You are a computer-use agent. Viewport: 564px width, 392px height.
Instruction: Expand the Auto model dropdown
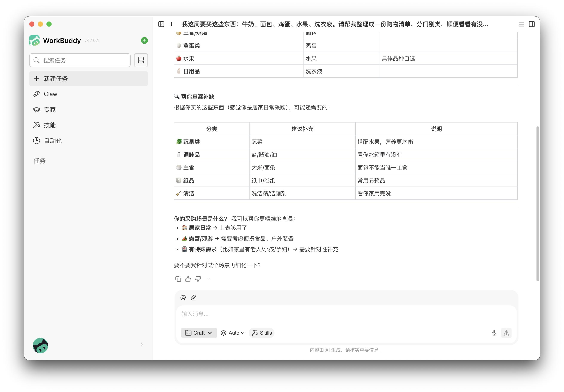point(233,333)
